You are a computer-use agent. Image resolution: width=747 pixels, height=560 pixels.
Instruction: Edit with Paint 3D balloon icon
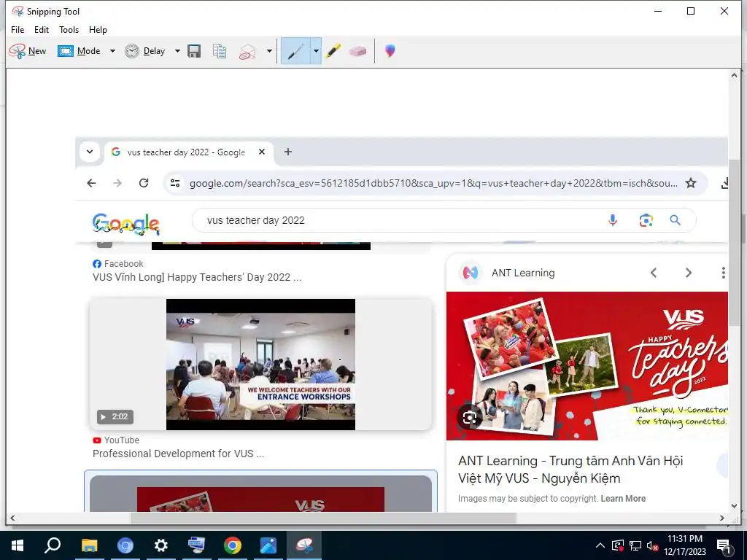click(390, 51)
